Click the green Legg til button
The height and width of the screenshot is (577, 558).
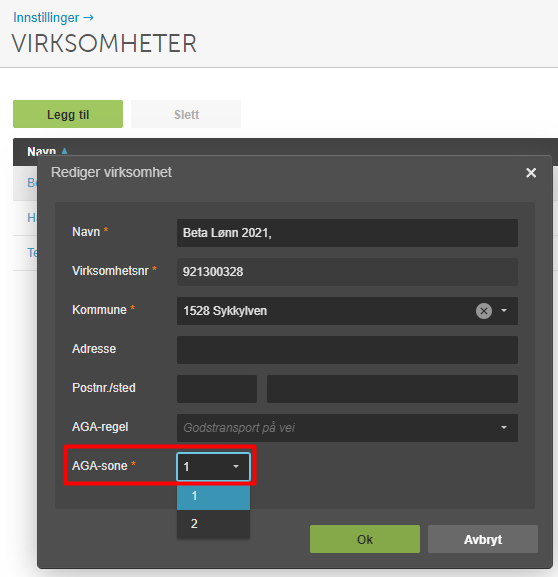(x=68, y=114)
